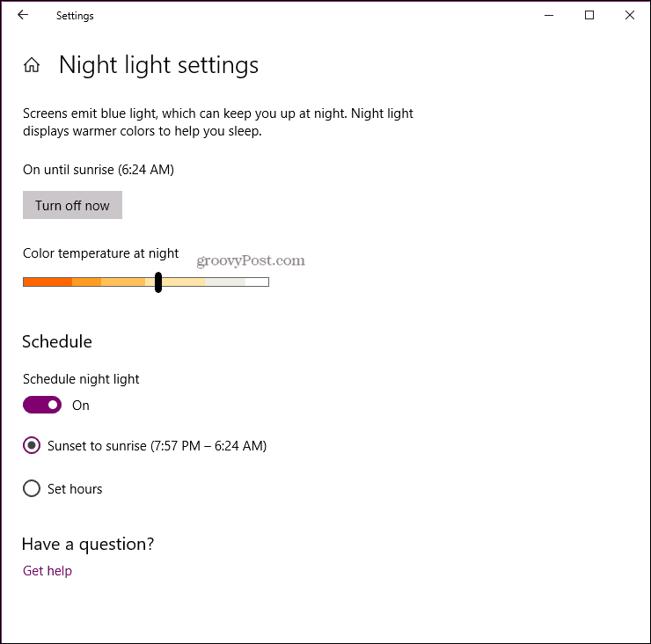Open the Get help link
This screenshot has width=651, height=644.
tap(48, 571)
